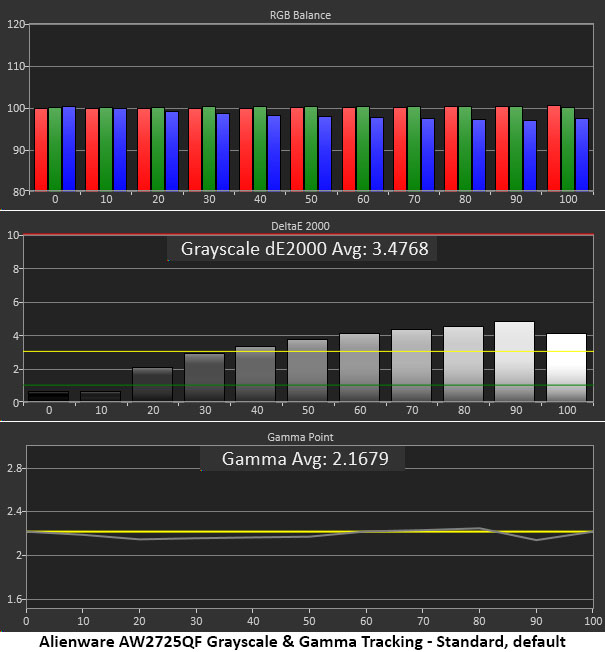
Task: Click the green bar at 40 in RGB Balance
Action: pyautogui.click(x=260, y=149)
